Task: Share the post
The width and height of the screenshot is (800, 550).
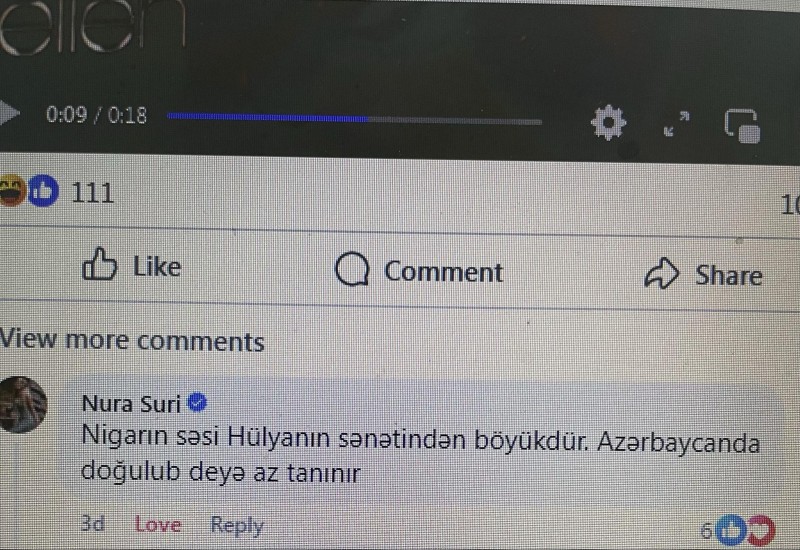Action: (704, 274)
